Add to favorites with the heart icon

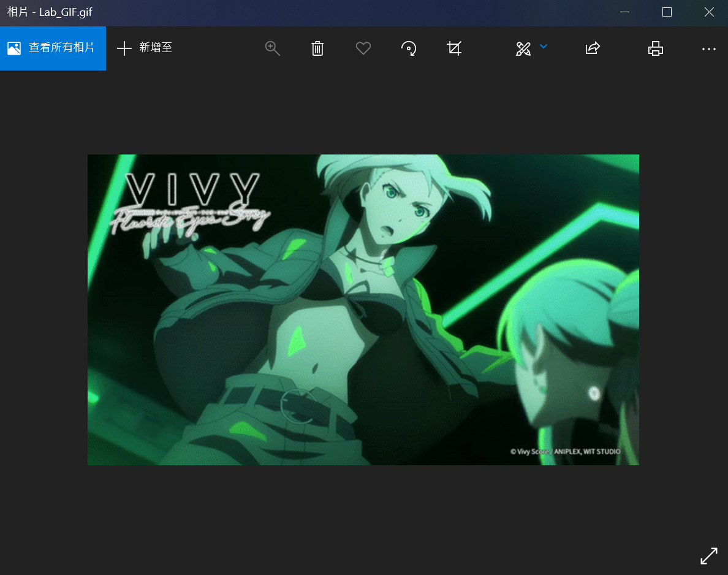[x=363, y=48]
